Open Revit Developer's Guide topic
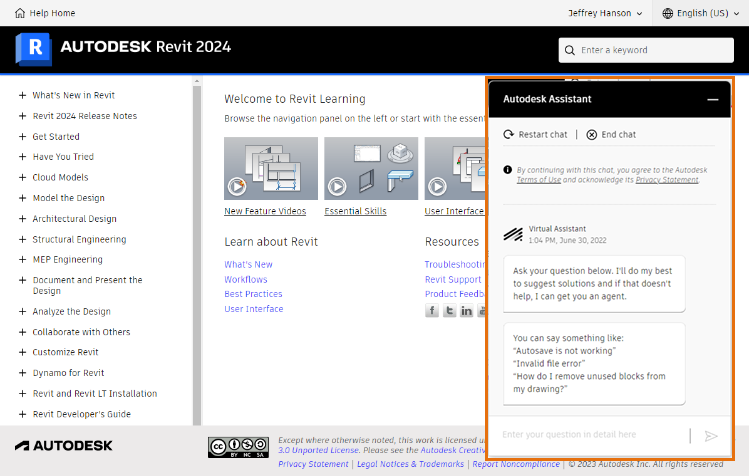The height and width of the screenshot is (476, 750). (81, 414)
